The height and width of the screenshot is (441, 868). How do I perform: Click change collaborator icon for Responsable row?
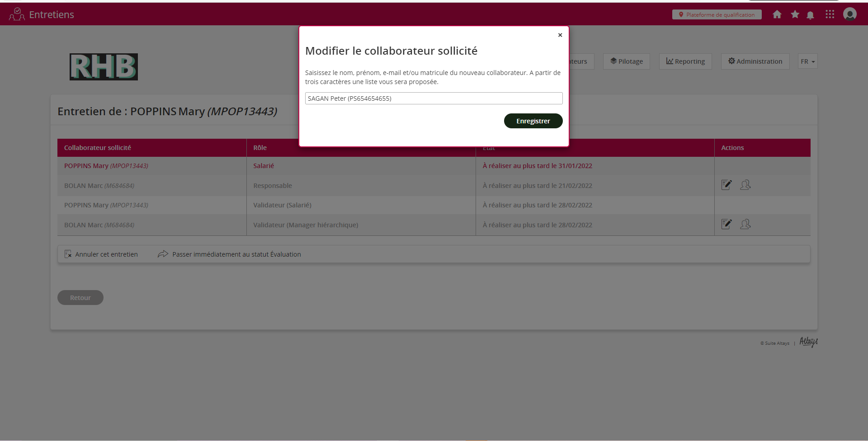tap(745, 185)
